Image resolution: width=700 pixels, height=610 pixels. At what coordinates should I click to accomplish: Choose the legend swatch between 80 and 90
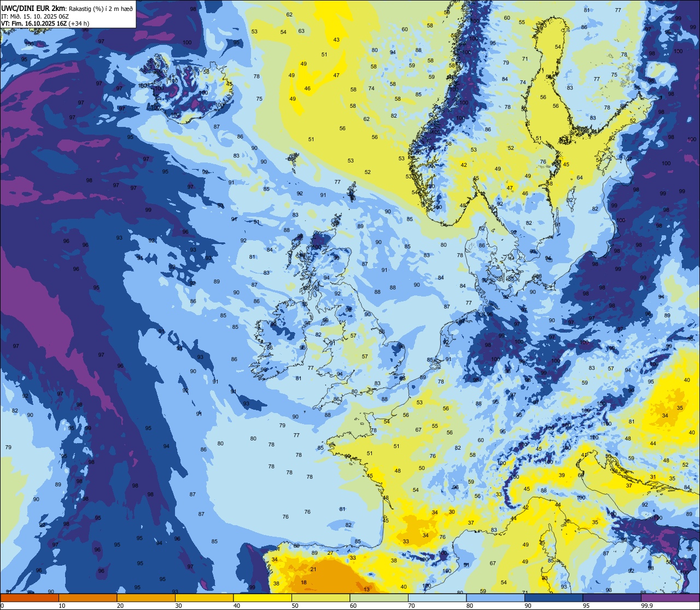[x=496, y=598]
